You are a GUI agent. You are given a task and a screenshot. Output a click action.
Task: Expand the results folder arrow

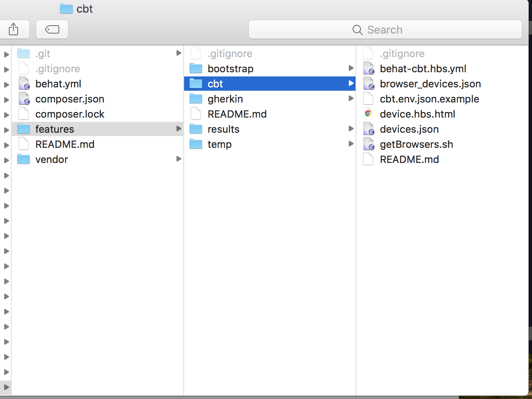(x=351, y=129)
